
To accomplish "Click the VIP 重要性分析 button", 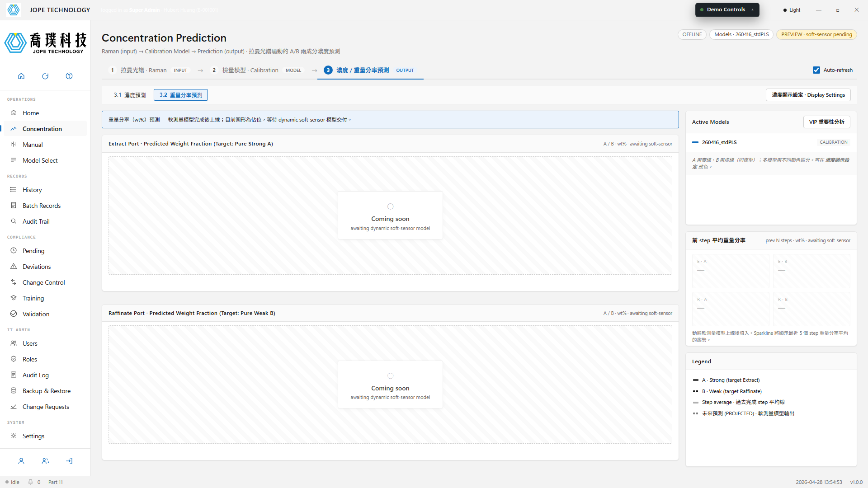I will point(826,122).
